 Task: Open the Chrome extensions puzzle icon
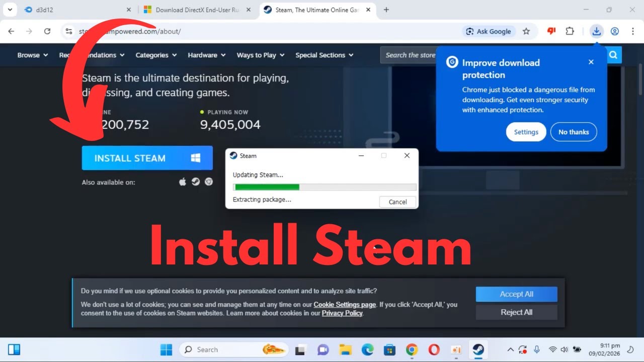coord(570,31)
